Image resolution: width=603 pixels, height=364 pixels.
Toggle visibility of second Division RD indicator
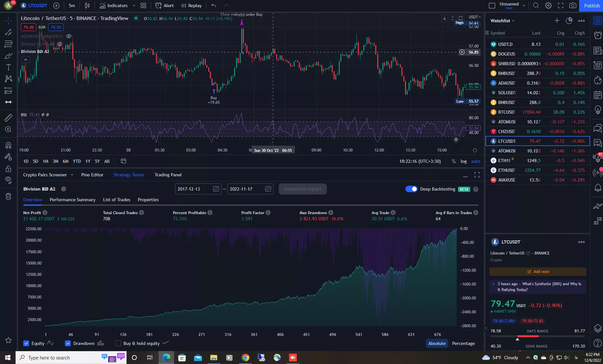coord(59,44)
